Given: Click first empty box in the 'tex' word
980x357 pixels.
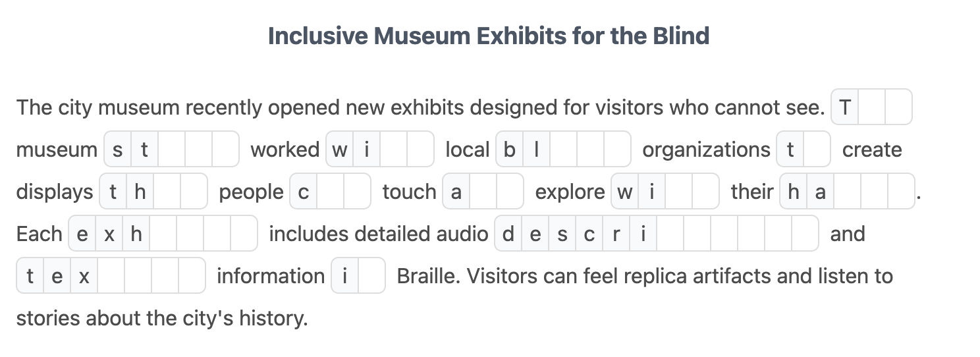Looking at the screenshot, I should (111, 276).
